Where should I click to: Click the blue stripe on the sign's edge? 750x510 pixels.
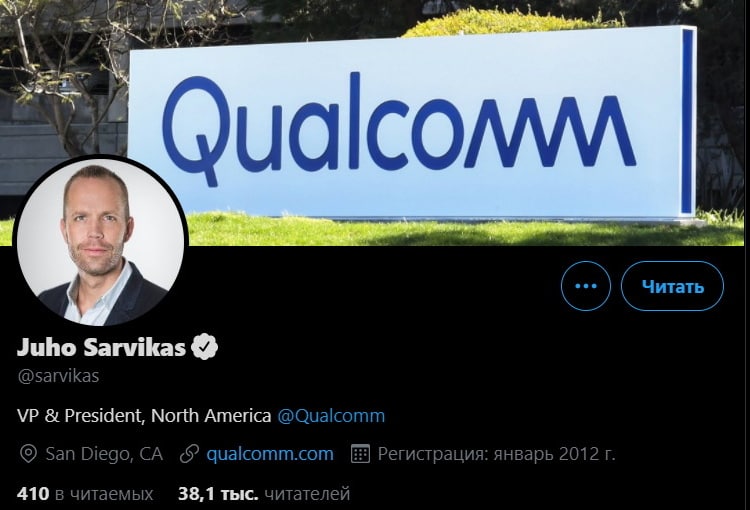pyautogui.click(x=687, y=122)
